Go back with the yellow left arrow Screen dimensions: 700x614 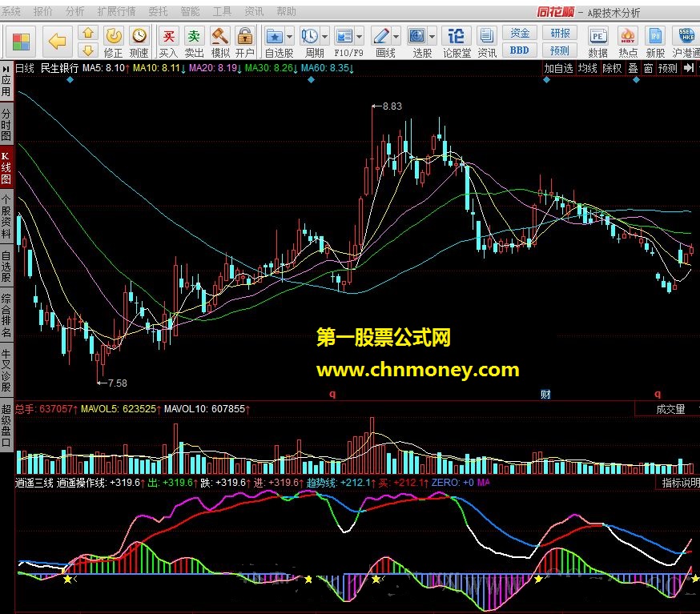pyautogui.click(x=57, y=42)
